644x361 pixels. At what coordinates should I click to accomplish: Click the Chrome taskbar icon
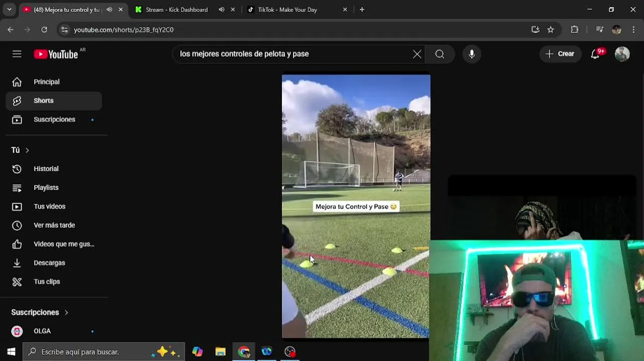(244, 351)
